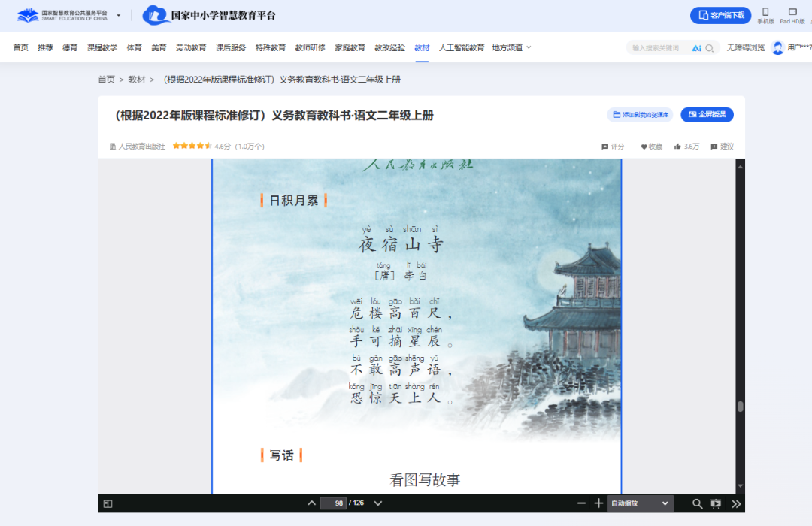Open document search via the magnifier icon
Image resolution: width=812 pixels, height=526 pixels.
pos(696,503)
